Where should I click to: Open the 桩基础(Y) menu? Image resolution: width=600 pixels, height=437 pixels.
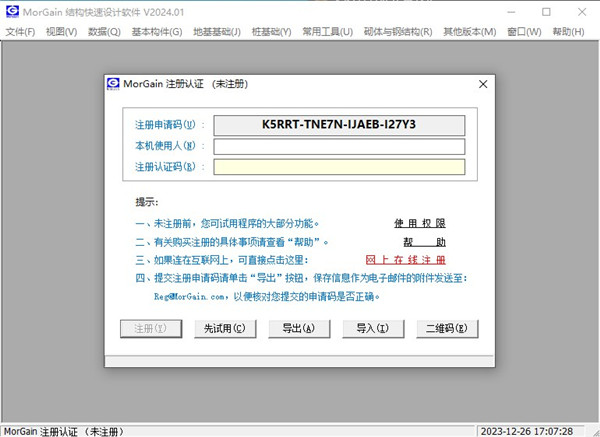point(271,32)
